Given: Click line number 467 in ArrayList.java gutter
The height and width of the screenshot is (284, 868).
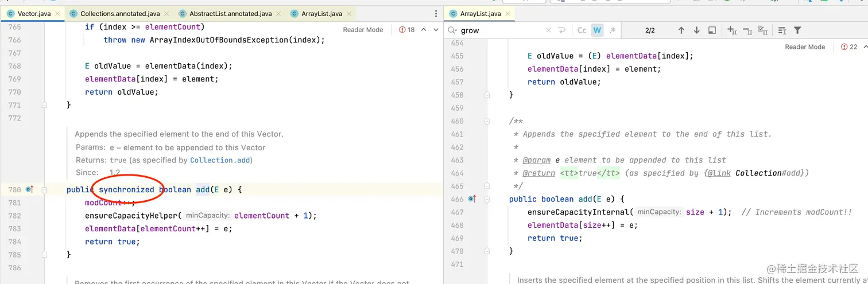Looking at the screenshot, I should point(456,212).
